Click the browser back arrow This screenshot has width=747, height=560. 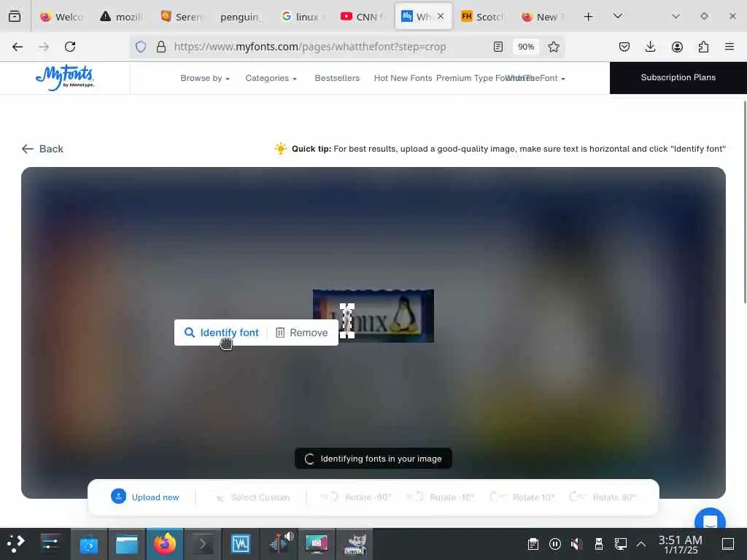tap(18, 47)
